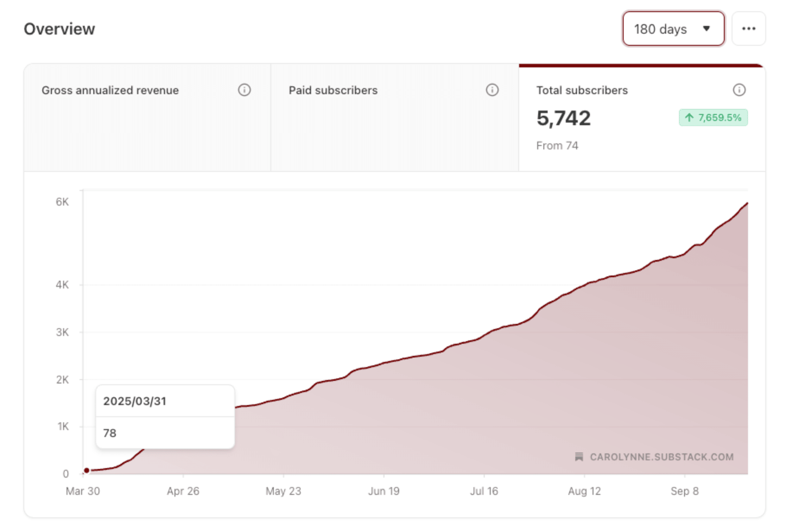The height and width of the screenshot is (532, 786).
Task: Click the Jun 19 x-axis label
Action: [383, 491]
